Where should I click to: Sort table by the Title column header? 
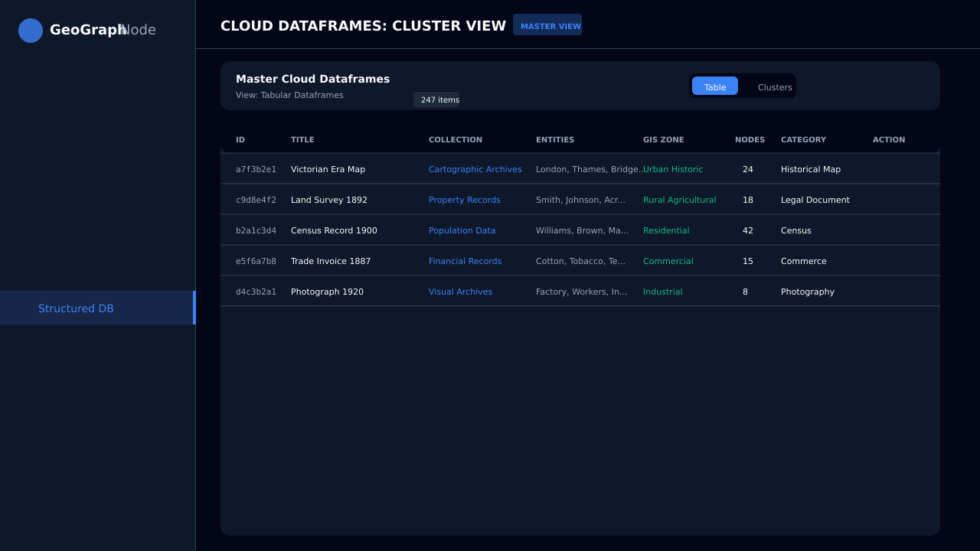pyautogui.click(x=302, y=140)
